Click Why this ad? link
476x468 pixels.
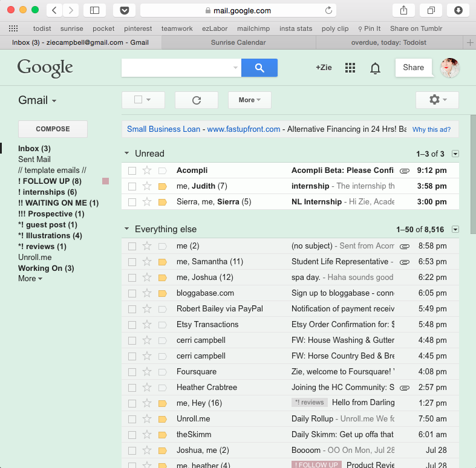[431, 129]
